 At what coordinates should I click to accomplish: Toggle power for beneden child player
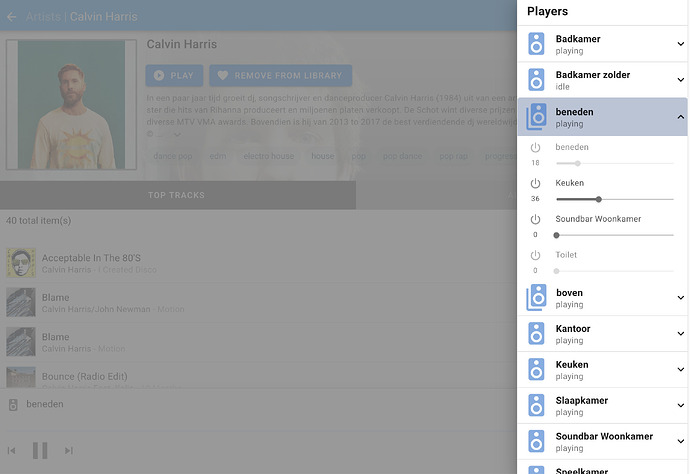535,147
